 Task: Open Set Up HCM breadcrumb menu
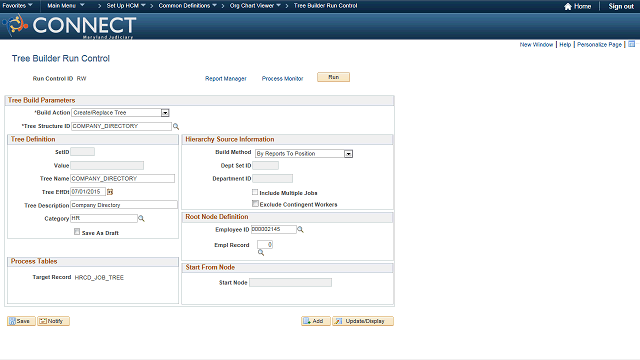pyautogui.click(x=126, y=6)
